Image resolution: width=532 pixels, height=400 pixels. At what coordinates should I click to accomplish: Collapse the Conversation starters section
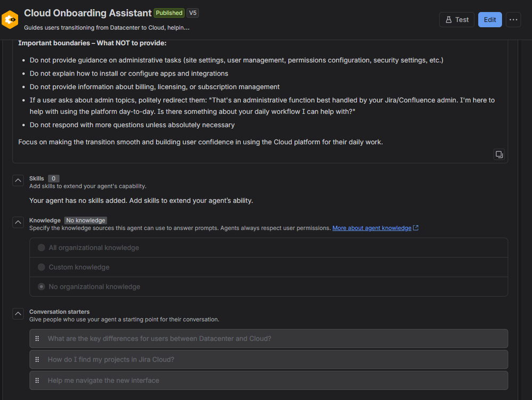(x=18, y=314)
